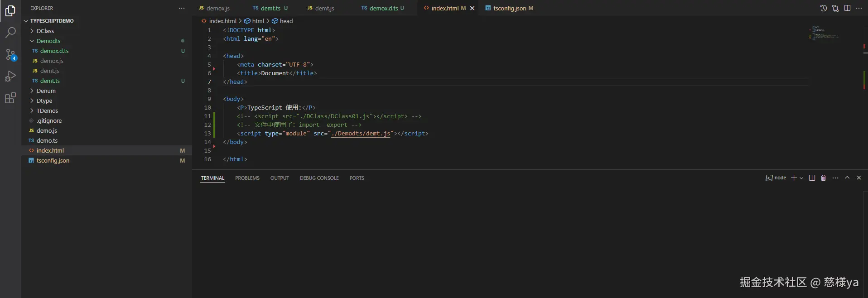Click head breadcrumb segment
868x298 pixels.
tap(282, 21)
